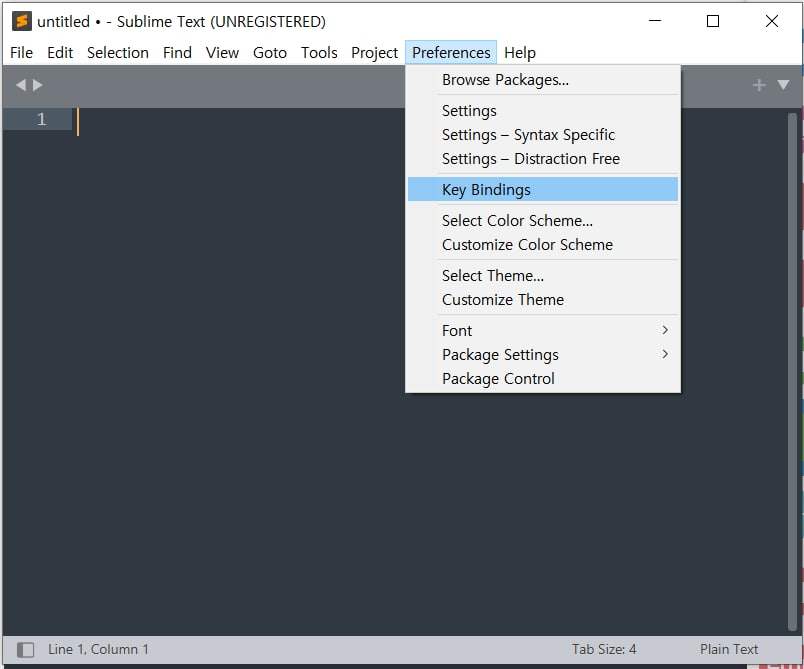Open Settings from the Preferences menu
804x669 pixels.
pyautogui.click(x=543, y=111)
